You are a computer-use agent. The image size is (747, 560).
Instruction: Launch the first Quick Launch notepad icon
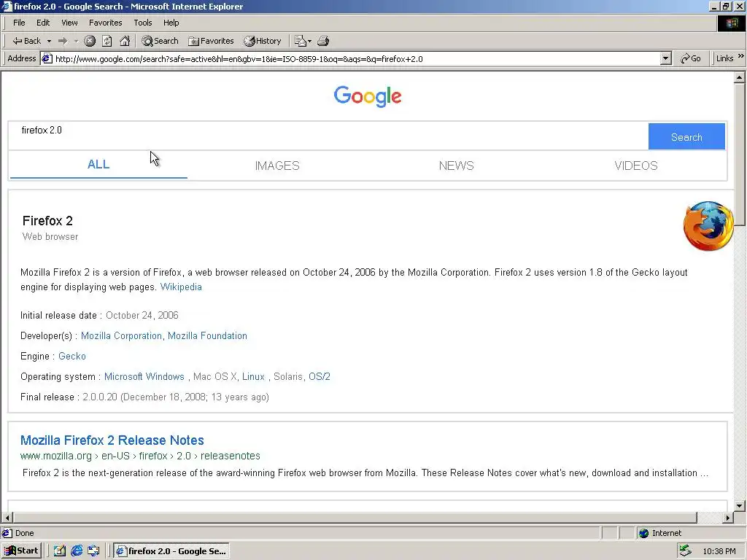pyautogui.click(x=60, y=551)
